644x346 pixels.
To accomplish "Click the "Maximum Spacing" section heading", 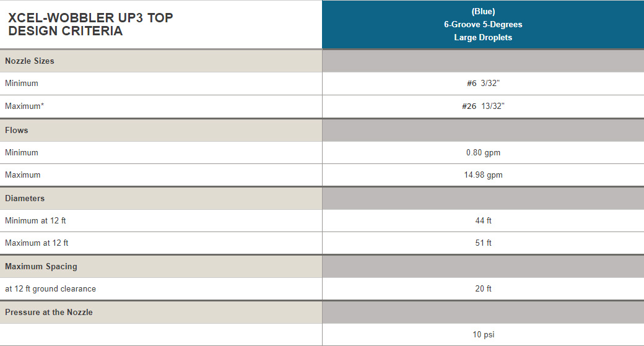I will [x=41, y=267].
